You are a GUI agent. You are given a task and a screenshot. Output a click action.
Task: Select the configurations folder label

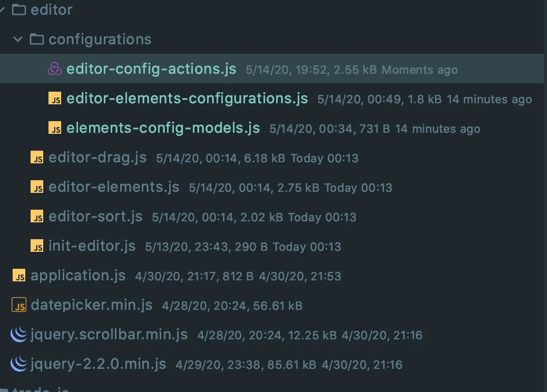(x=100, y=40)
